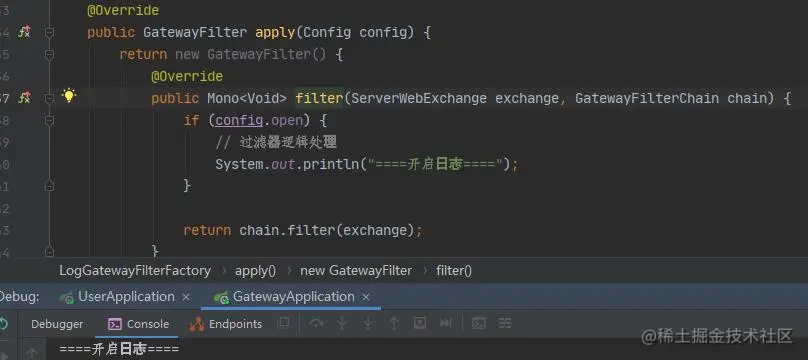Image resolution: width=808 pixels, height=360 pixels.
Task: Click the highlighted 'filter' method name
Action: click(319, 98)
